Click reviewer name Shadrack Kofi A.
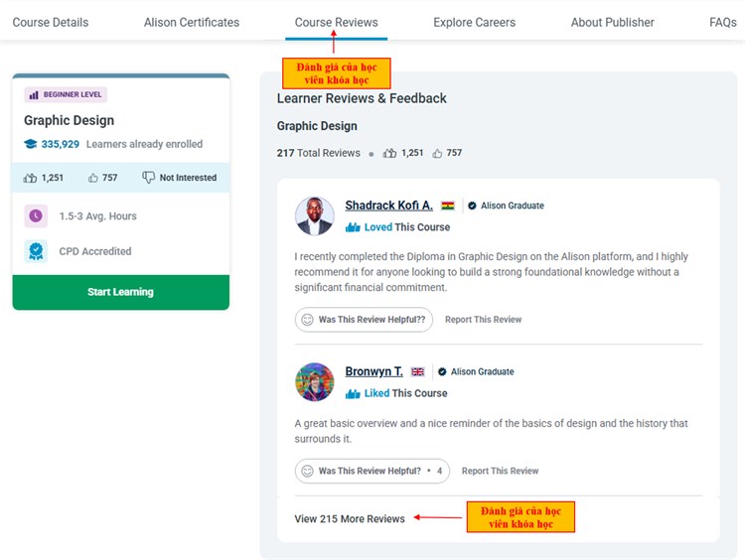The height and width of the screenshot is (560, 745). point(388,206)
